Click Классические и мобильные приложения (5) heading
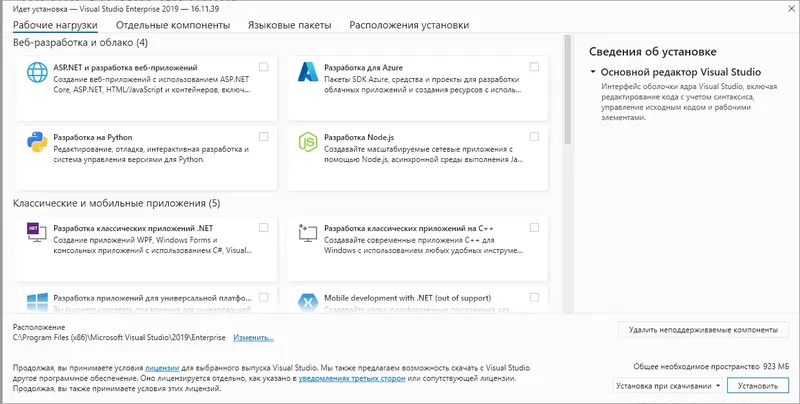The image size is (800, 404). tap(117, 203)
